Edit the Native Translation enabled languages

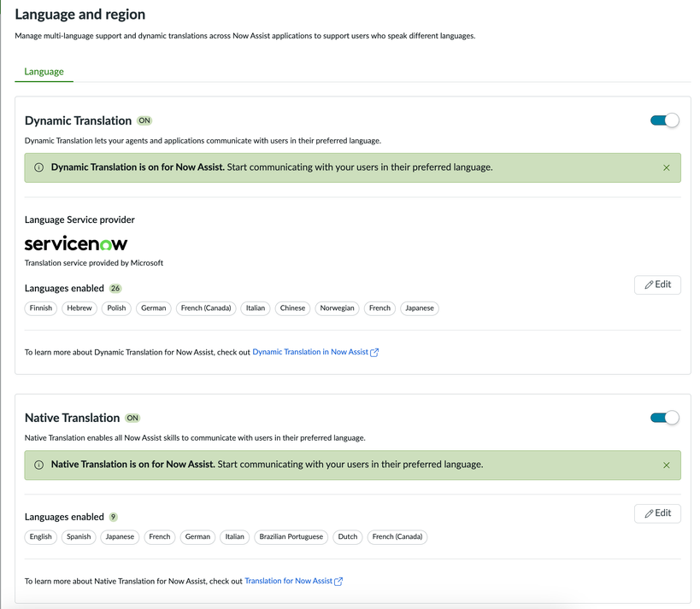click(657, 513)
